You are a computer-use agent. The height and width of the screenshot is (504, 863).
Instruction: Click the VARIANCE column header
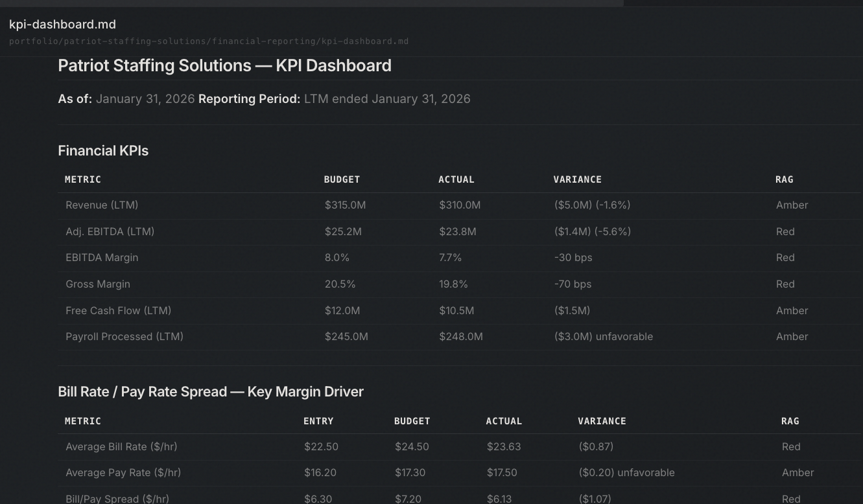pyautogui.click(x=577, y=179)
